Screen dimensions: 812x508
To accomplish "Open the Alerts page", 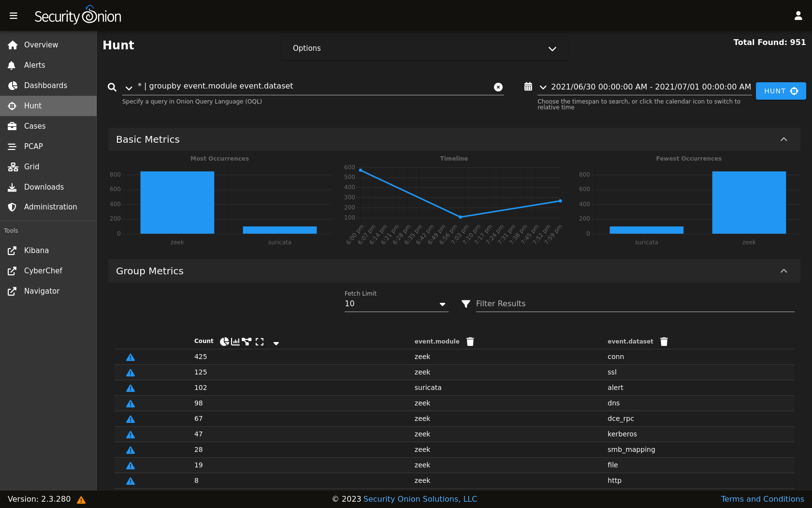I will tap(48, 65).
